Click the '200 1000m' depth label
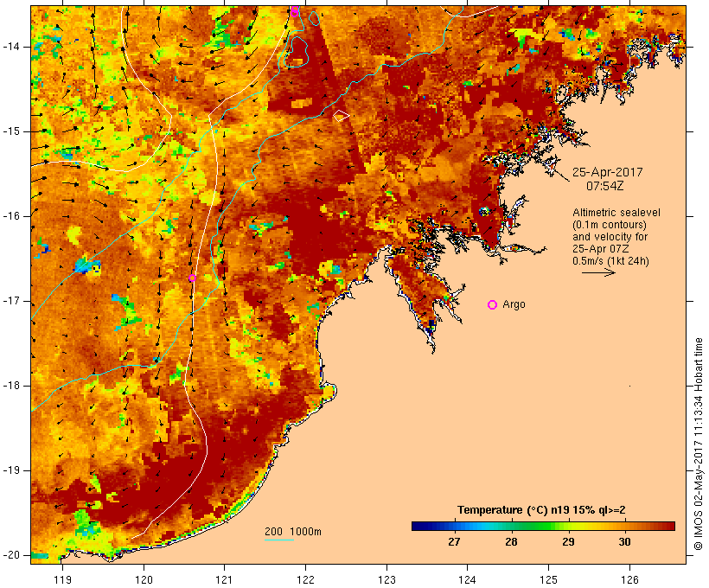 pos(293,532)
